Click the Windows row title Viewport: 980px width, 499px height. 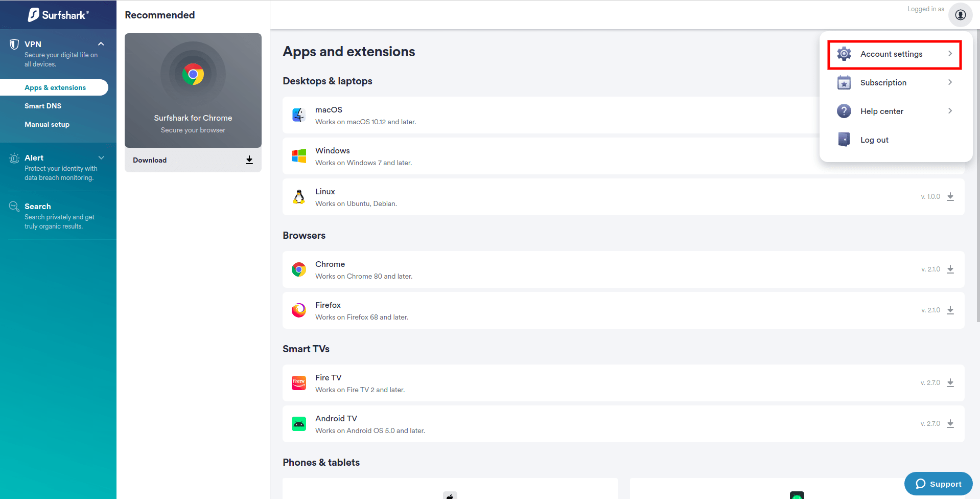333,151
